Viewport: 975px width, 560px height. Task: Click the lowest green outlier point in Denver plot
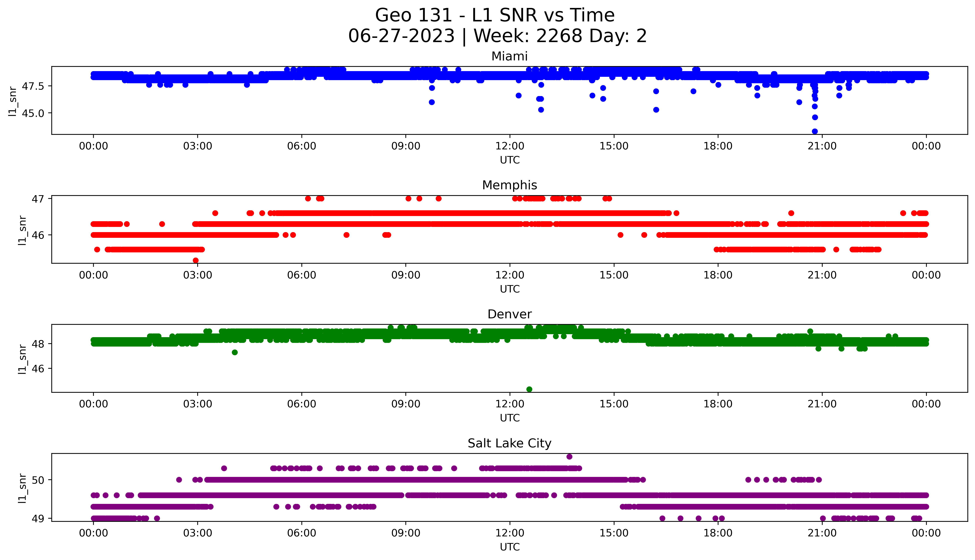529,389
